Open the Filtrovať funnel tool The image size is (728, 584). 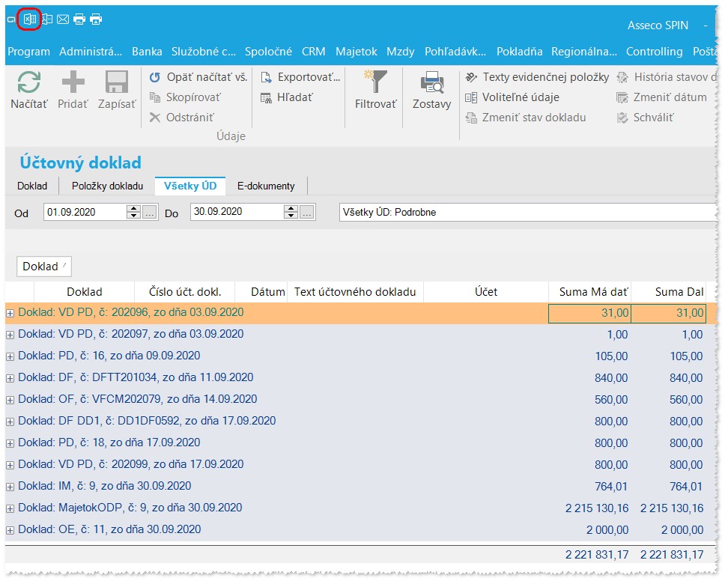[x=375, y=91]
